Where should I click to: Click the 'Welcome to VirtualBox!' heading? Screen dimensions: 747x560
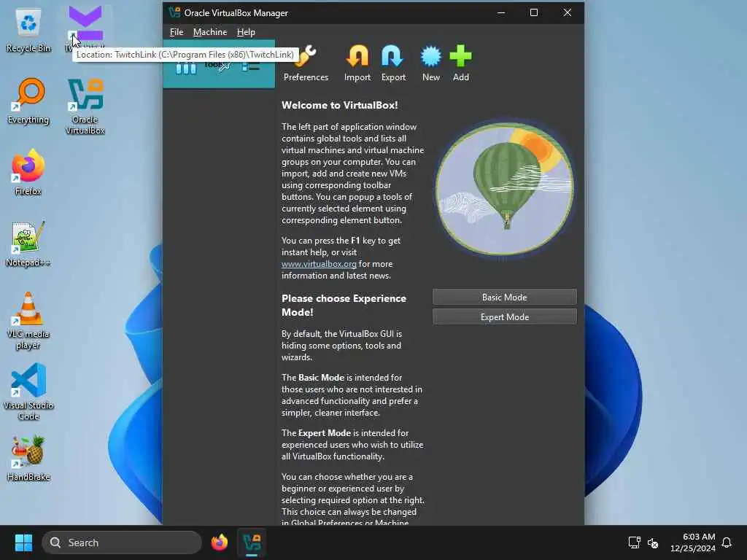click(339, 105)
